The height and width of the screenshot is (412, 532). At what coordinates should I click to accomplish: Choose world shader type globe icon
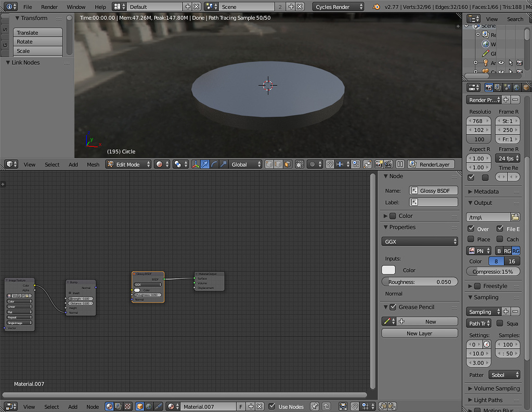click(x=149, y=406)
